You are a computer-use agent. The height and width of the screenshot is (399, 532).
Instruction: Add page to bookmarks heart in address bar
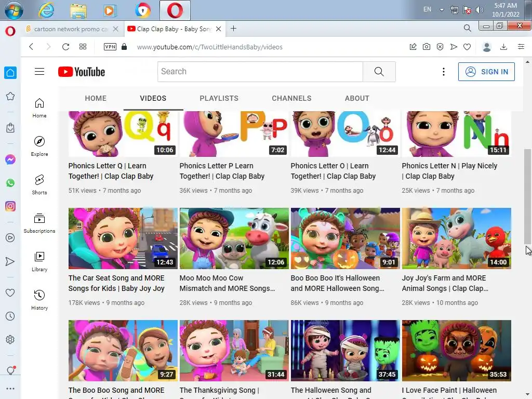pyautogui.click(x=467, y=47)
